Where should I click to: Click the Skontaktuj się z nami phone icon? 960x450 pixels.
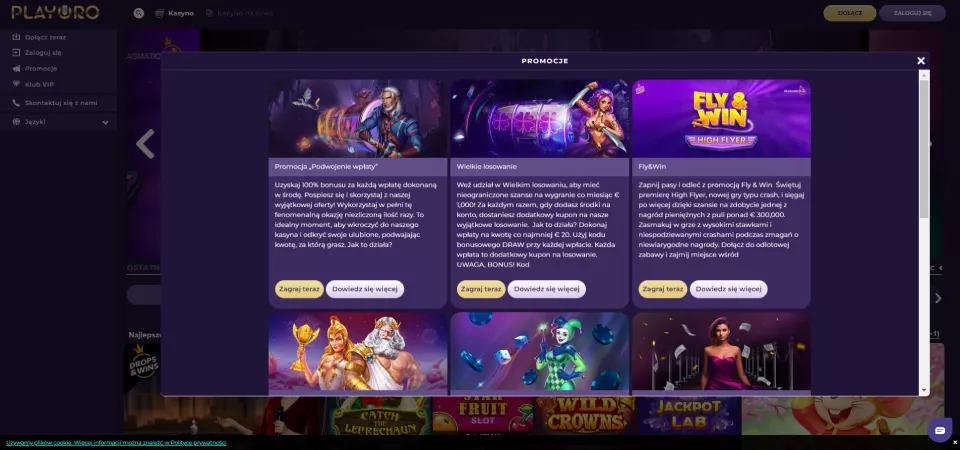(x=16, y=103)
